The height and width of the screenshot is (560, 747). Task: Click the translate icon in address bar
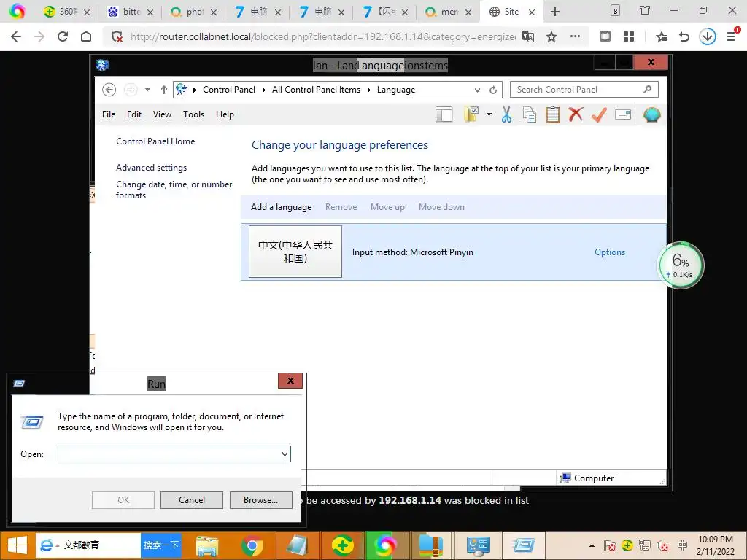528,36
